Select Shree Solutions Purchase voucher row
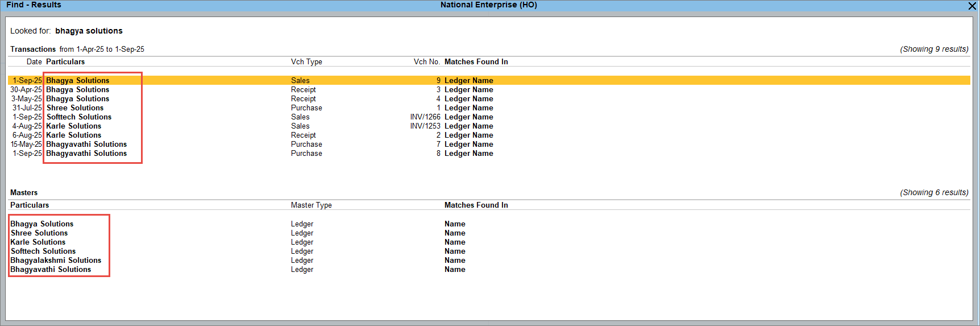 point(74,108)
